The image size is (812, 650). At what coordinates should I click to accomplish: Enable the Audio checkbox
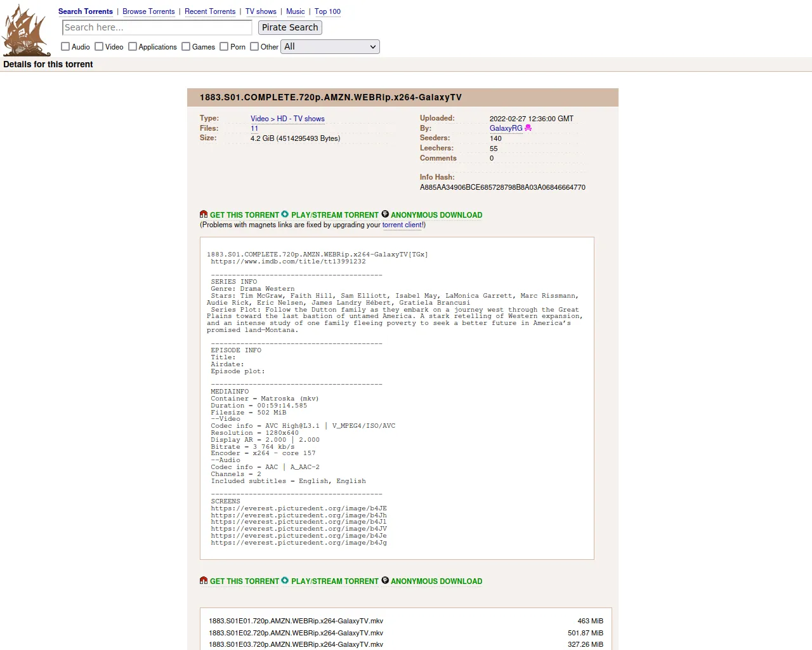tap(65, 46)
